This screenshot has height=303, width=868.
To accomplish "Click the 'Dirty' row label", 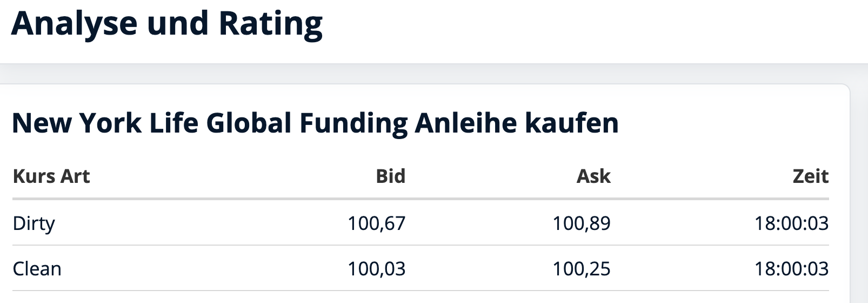I will click(34, 223).
